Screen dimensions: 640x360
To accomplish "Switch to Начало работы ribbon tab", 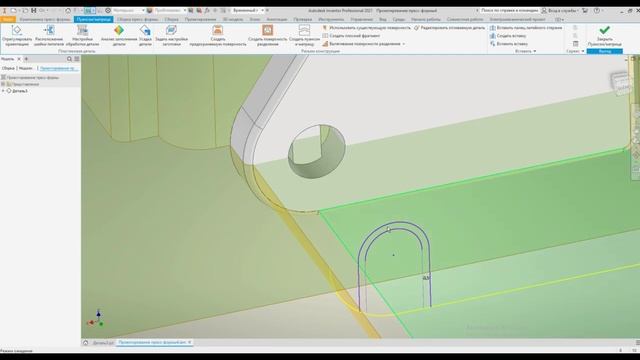I will 426,19.
